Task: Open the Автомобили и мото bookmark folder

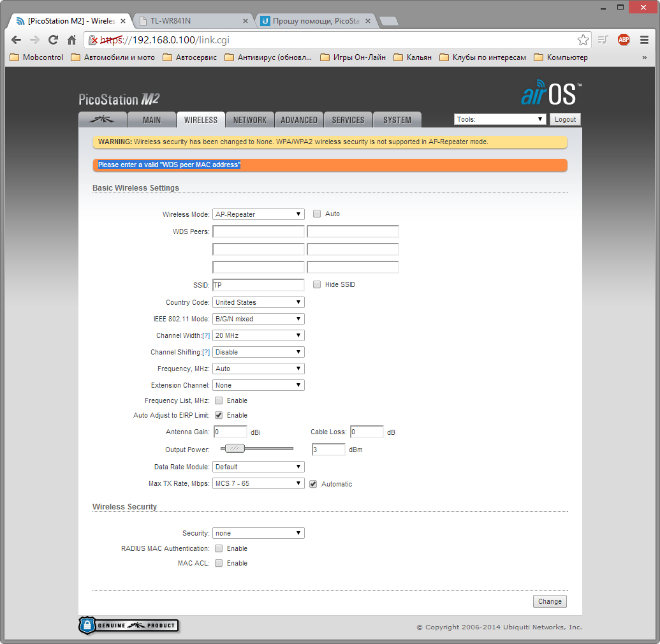Action: [x=114, y=57]
